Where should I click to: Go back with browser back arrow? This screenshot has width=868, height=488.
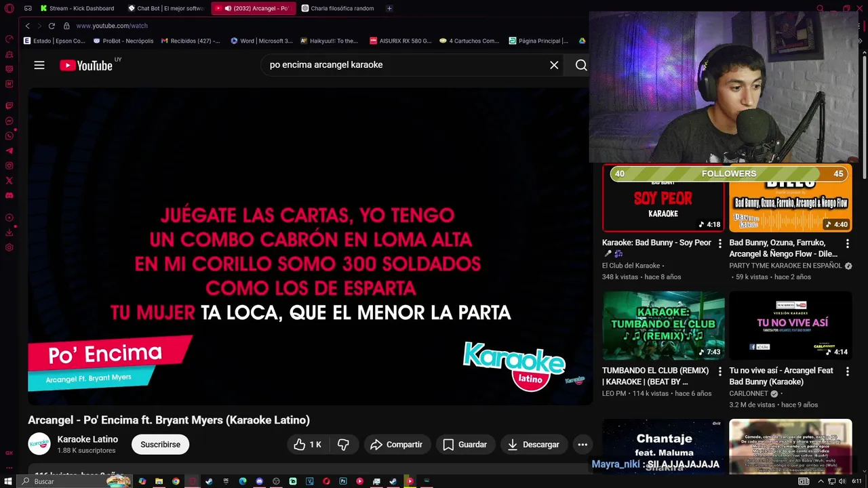point(27,26)
